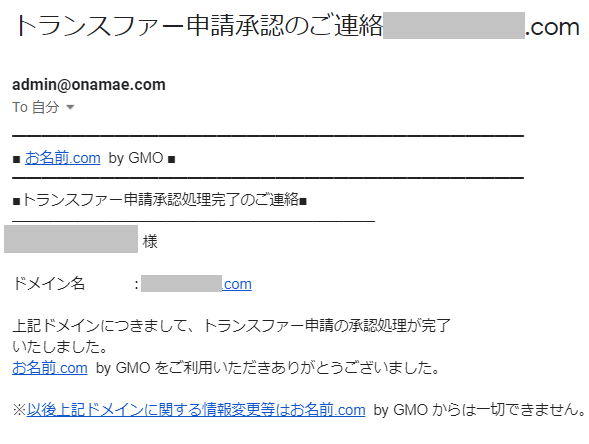Open the お名前.com link in the header line
Screen dimensions: 589x444
[63, 158]
